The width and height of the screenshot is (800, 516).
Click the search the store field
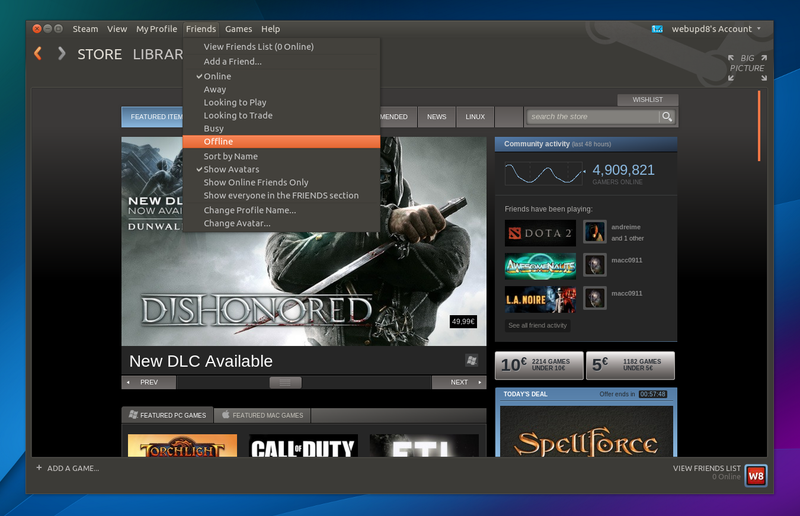point(593,117)
